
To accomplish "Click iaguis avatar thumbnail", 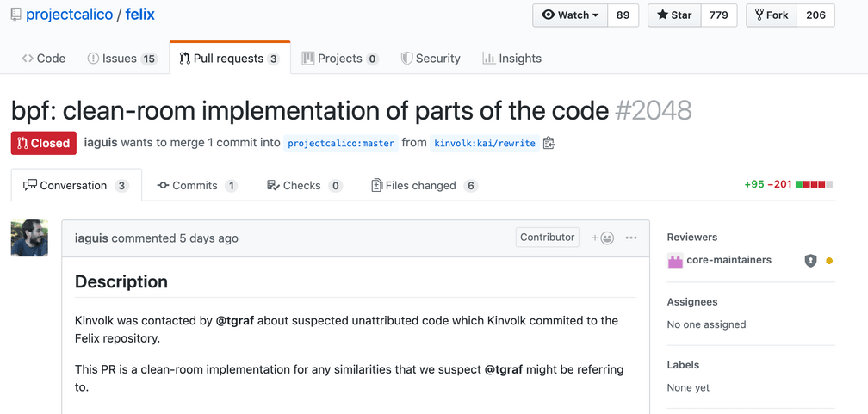I will (29, 238).
